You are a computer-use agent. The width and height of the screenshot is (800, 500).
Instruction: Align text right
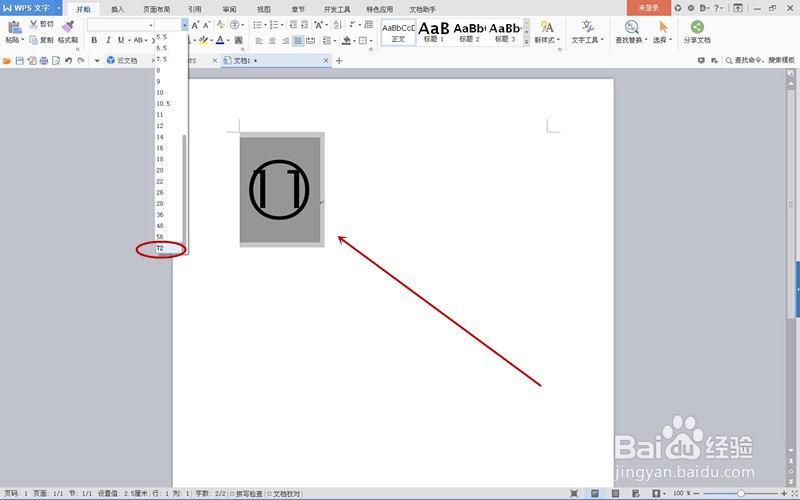pos(285,40)
